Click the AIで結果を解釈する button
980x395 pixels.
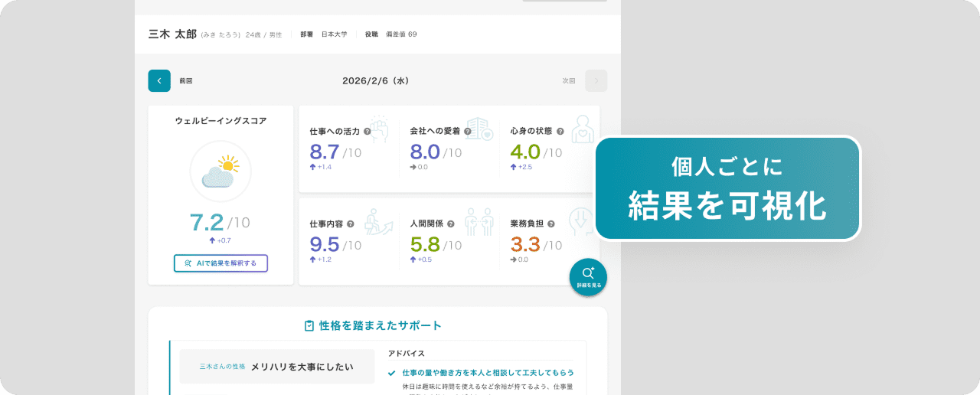coord(220,263)
